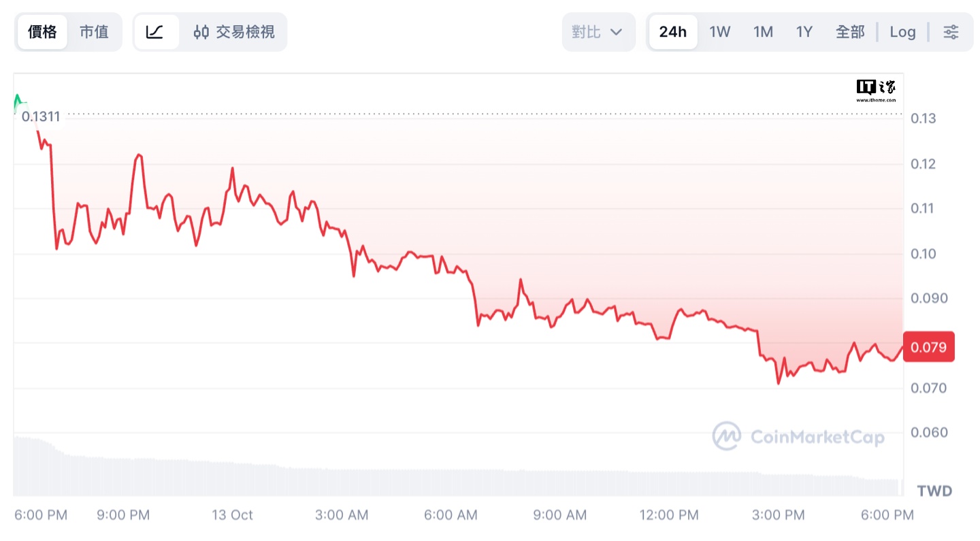Expand the 對比 compare dropdown
980x541 pixels.
tap(598, 32)
